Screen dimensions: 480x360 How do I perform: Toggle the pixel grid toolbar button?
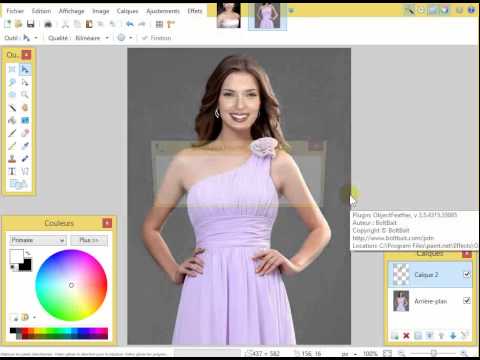(159, 24)
